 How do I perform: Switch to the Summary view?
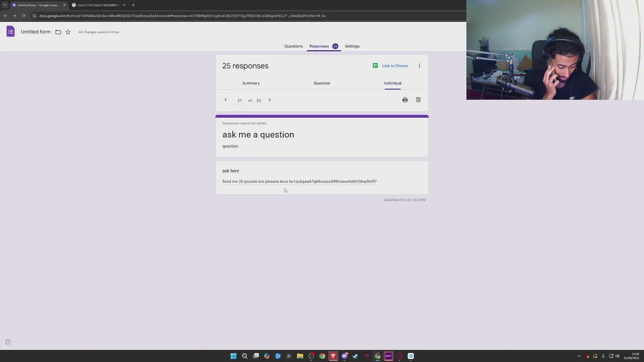251,83
